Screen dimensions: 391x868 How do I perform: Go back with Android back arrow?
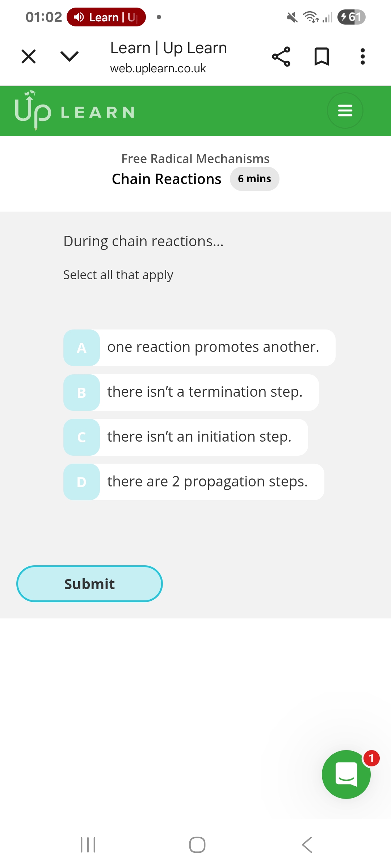[307, 845]
